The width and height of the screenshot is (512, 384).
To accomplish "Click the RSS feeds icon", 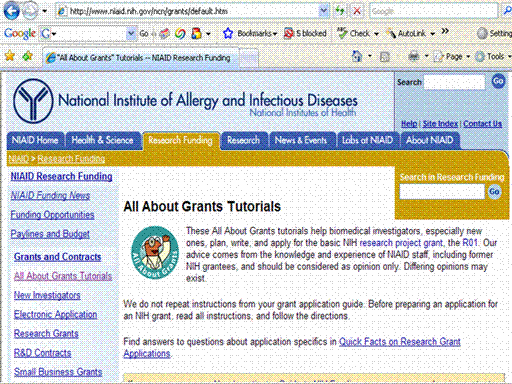I will pyautogui.click(x=385, y=57).
